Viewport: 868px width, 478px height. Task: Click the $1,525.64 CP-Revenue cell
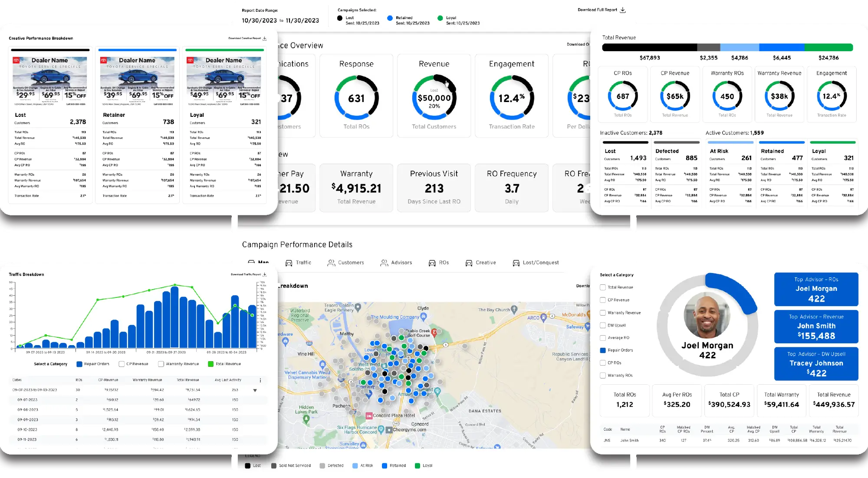(110, 410)
